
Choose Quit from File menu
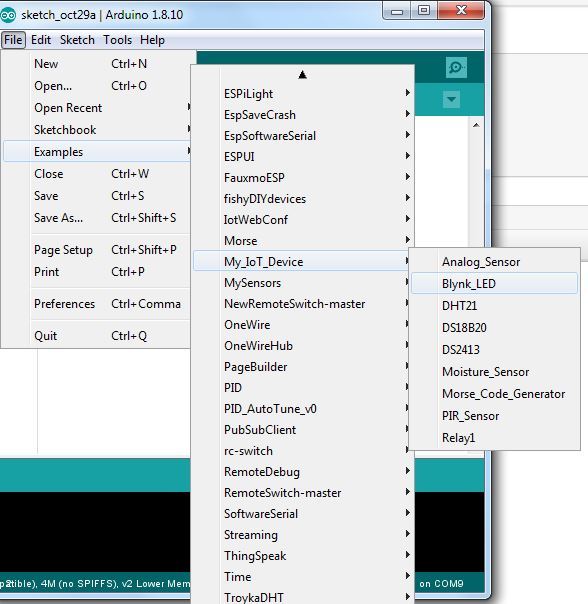coord(96,336)
